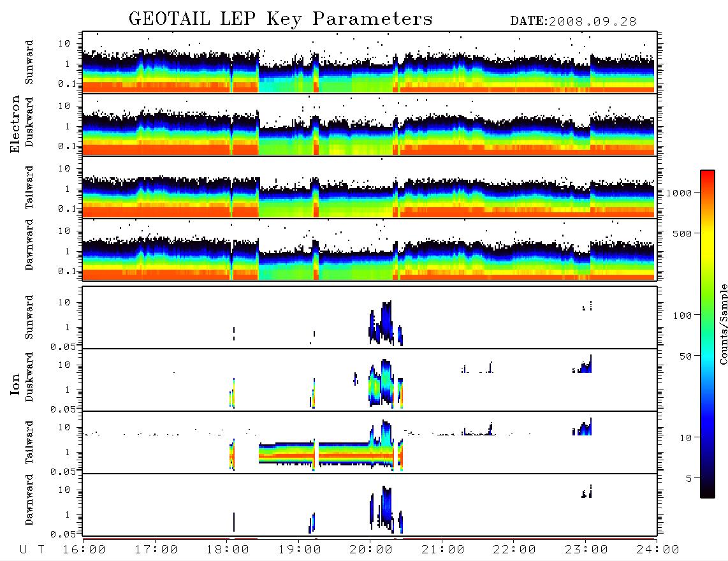Click the 'U T' axis label

[33, 550]
